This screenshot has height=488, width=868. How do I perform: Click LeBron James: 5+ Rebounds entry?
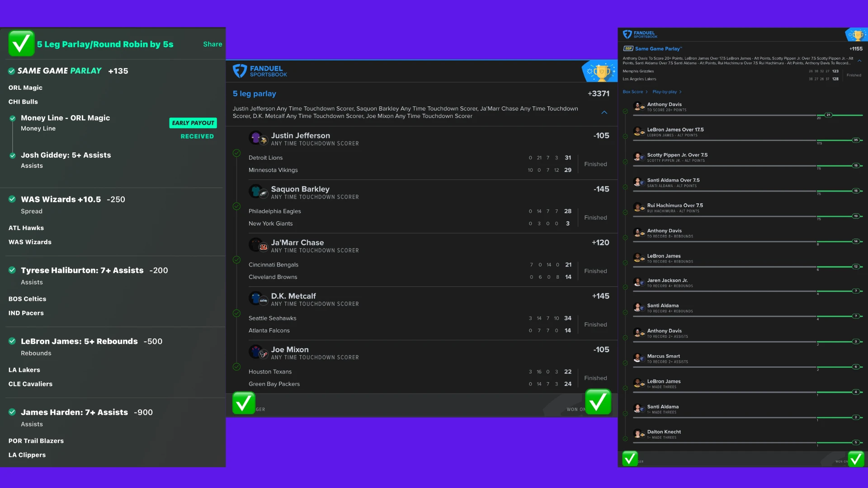pyautogui.click(x=79, y=342)
